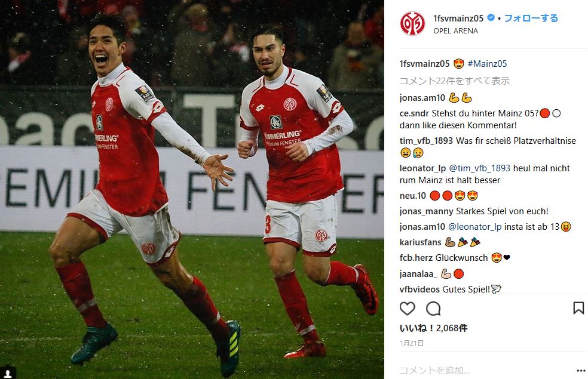Show who liked via いいね！2,068件
Screen dimensions: 588x379
click(433, 328)
